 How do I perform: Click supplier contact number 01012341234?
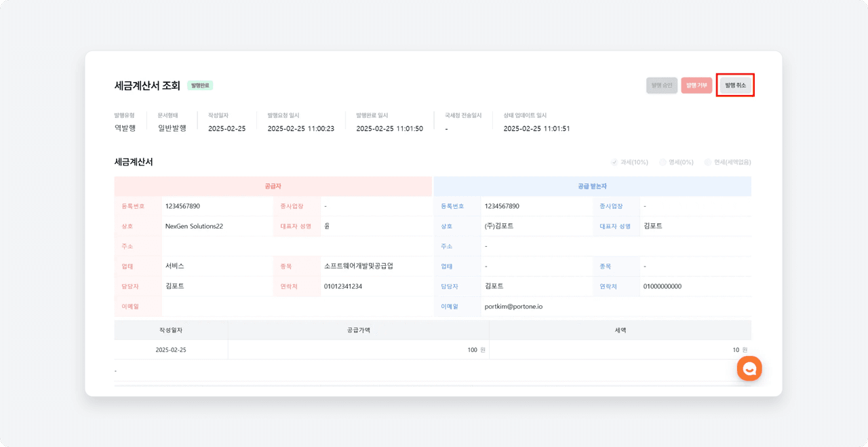coord(343,286)
